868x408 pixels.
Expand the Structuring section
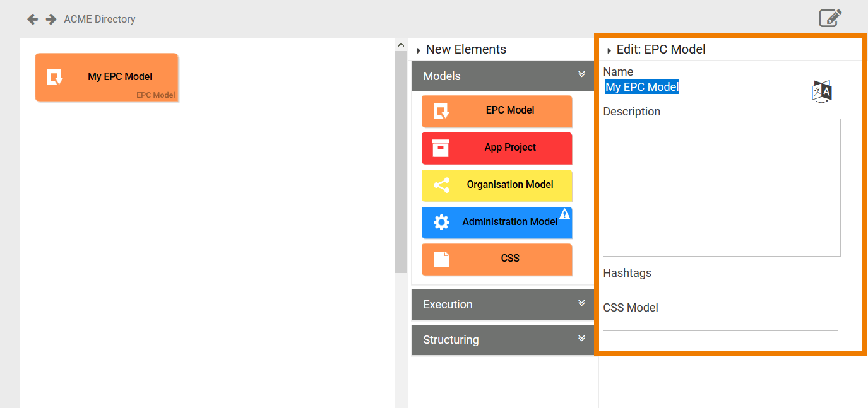[581, 339]
